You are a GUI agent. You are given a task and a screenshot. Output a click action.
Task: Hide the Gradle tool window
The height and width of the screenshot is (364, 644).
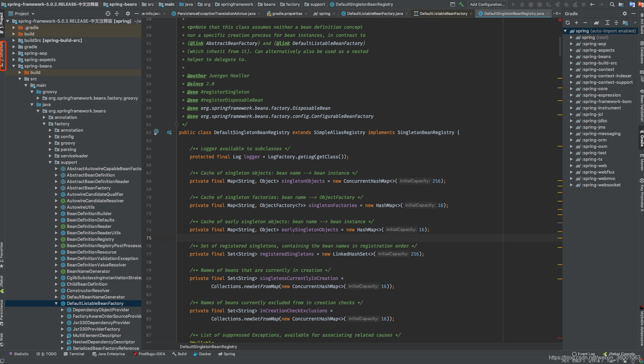point(634,14)
